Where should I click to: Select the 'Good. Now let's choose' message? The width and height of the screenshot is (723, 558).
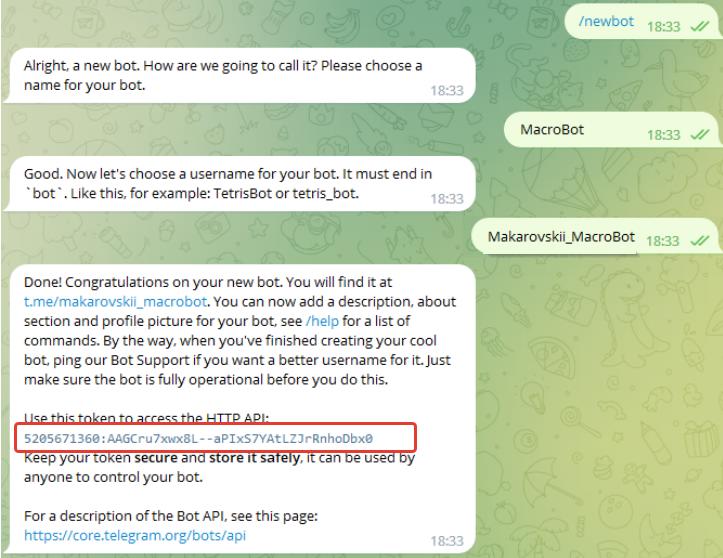coord(240,184)
